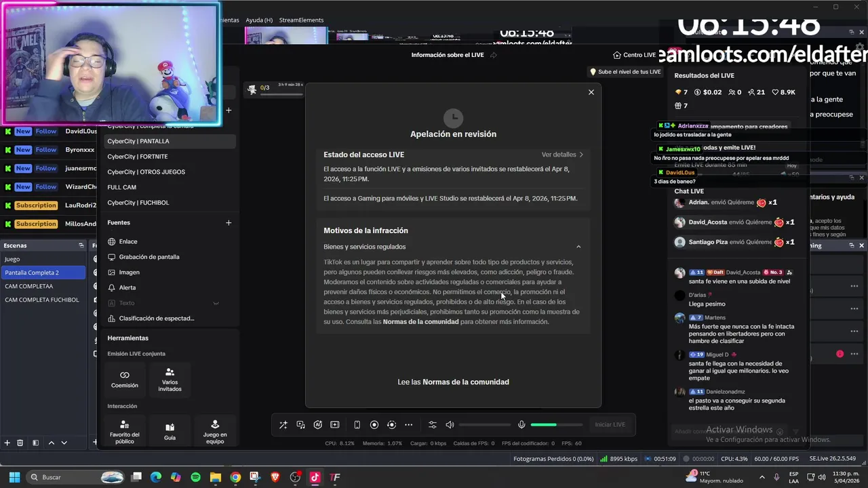
Task: Click the magic wand effects icon
Action: (x=283, y=424)
